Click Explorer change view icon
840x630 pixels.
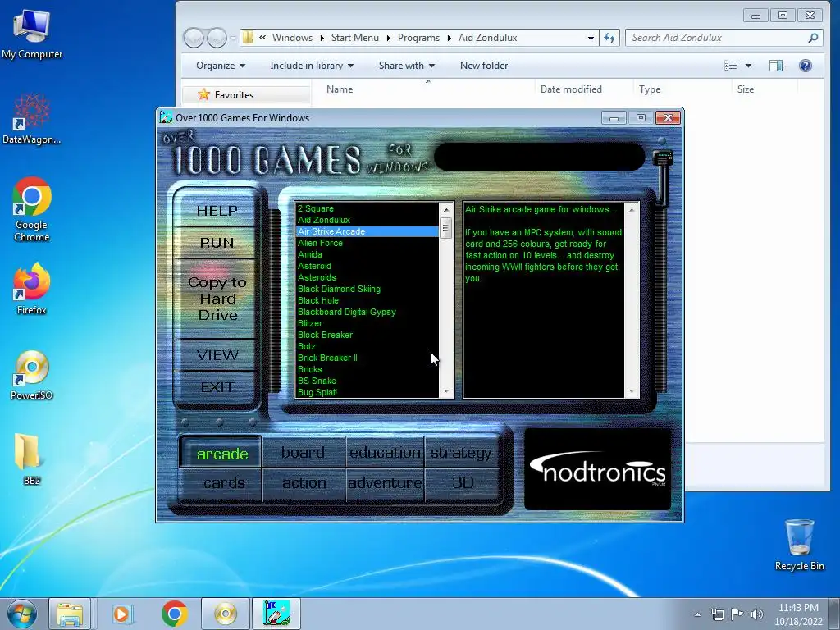tap(731, 66)
